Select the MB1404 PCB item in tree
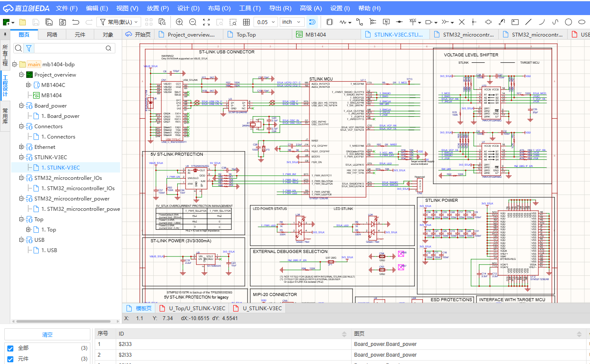Screen dimensions: 590x364 click(x=51, y=96)
